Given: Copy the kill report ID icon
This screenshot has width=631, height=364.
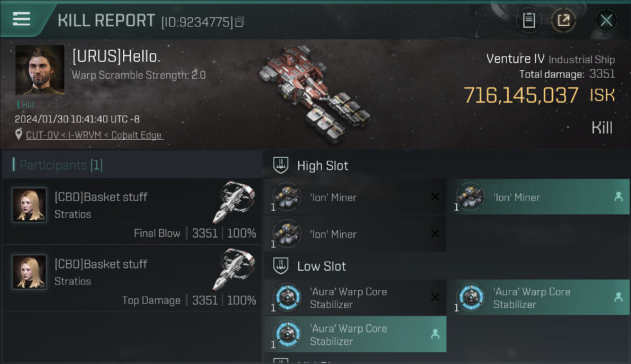Looking at the screenshot, I should [240, 22].
